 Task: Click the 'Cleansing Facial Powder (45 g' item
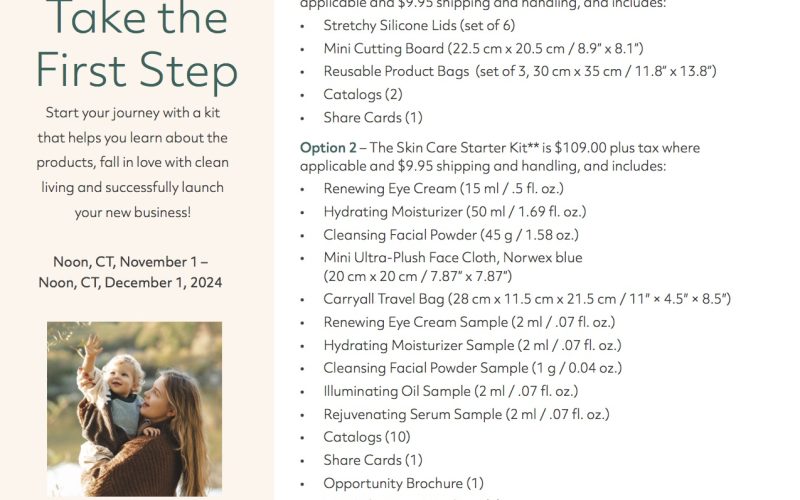click(x=451, y=235)
